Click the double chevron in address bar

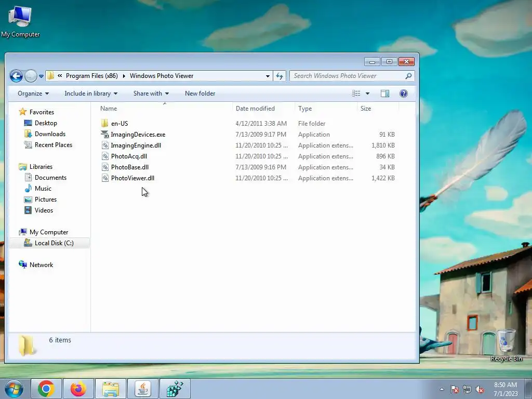point(60,76)
